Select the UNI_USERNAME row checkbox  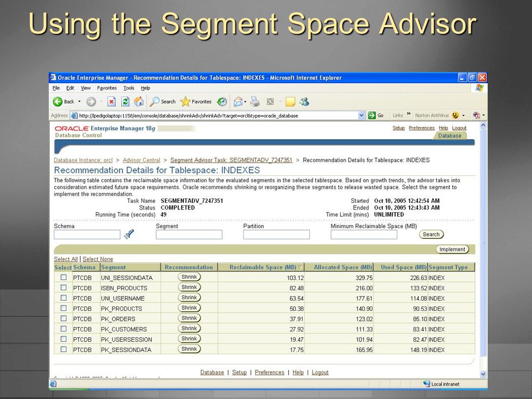pos(63,298)
